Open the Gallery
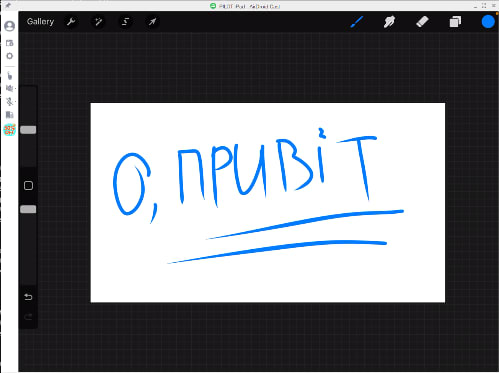Viewport: 499px width, 373px height. (40, 22)
